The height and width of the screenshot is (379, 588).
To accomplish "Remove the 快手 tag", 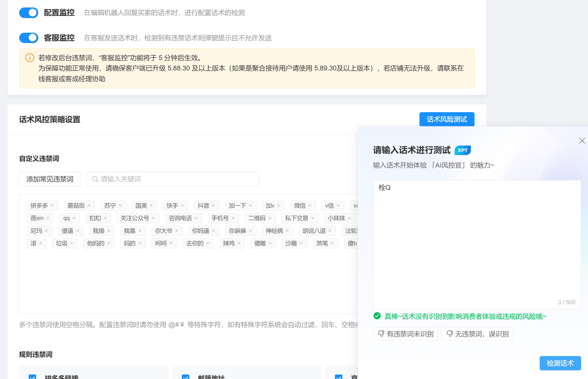I will point(182,205).
